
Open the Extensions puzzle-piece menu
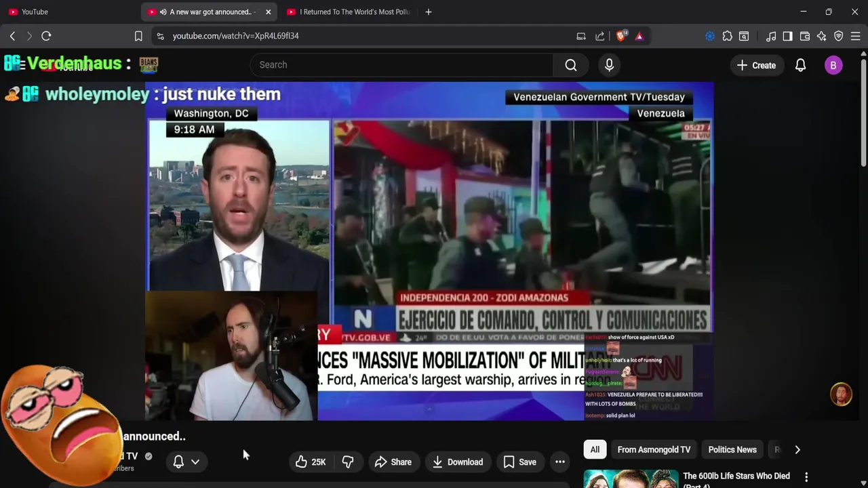(727, 36)
